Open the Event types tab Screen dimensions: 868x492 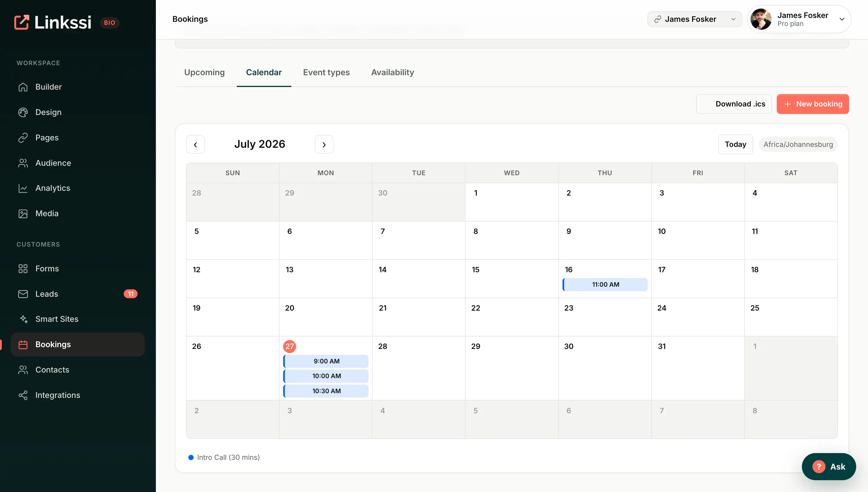coord(326,72)
